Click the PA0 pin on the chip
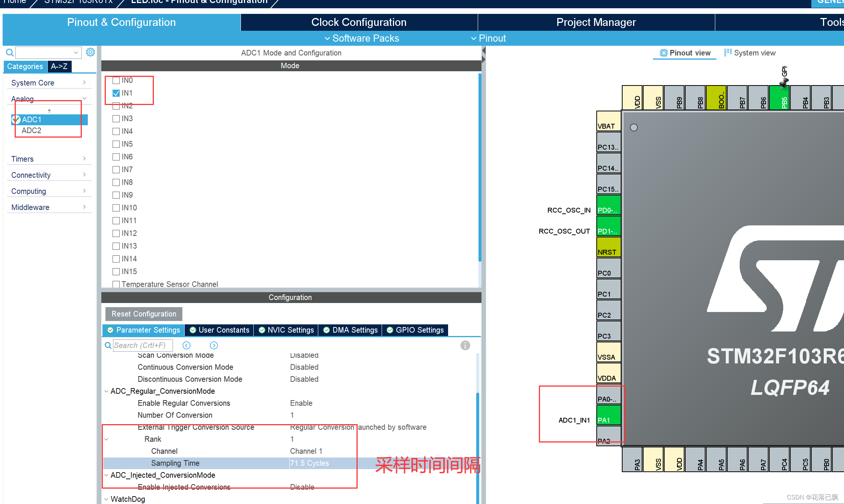 tap(609, 394)
